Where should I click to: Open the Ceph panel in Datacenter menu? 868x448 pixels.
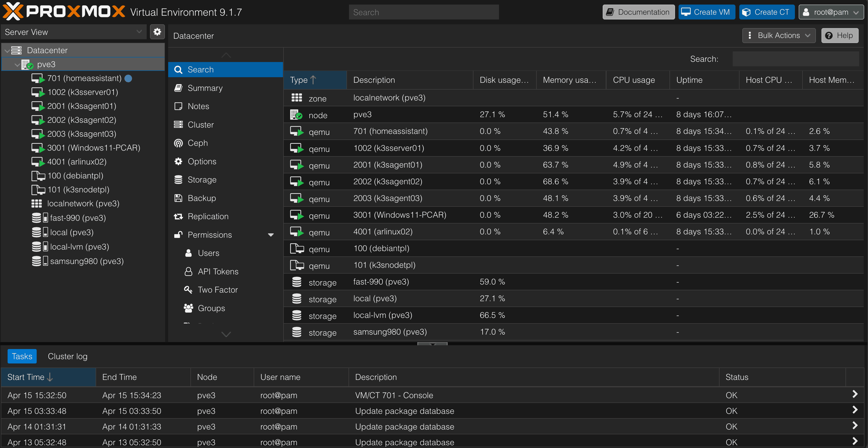[x=197, y=143]
